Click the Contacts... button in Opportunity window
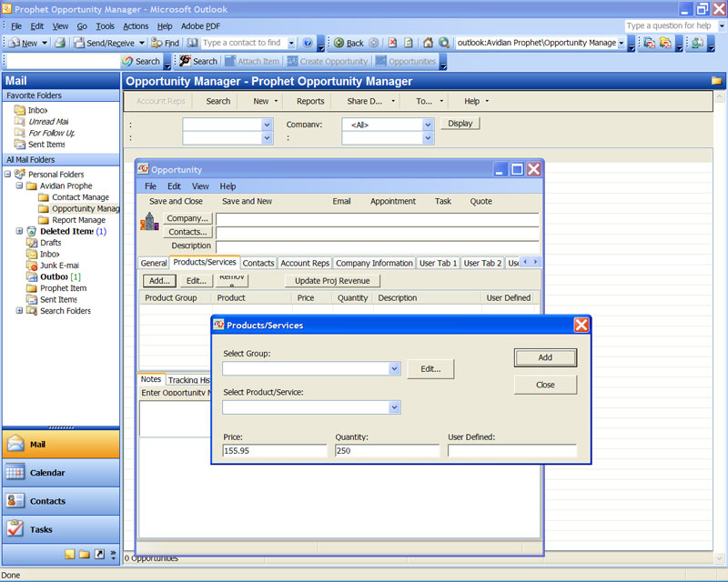The width and height of the screenshot is (728, 582). [187, 232]
